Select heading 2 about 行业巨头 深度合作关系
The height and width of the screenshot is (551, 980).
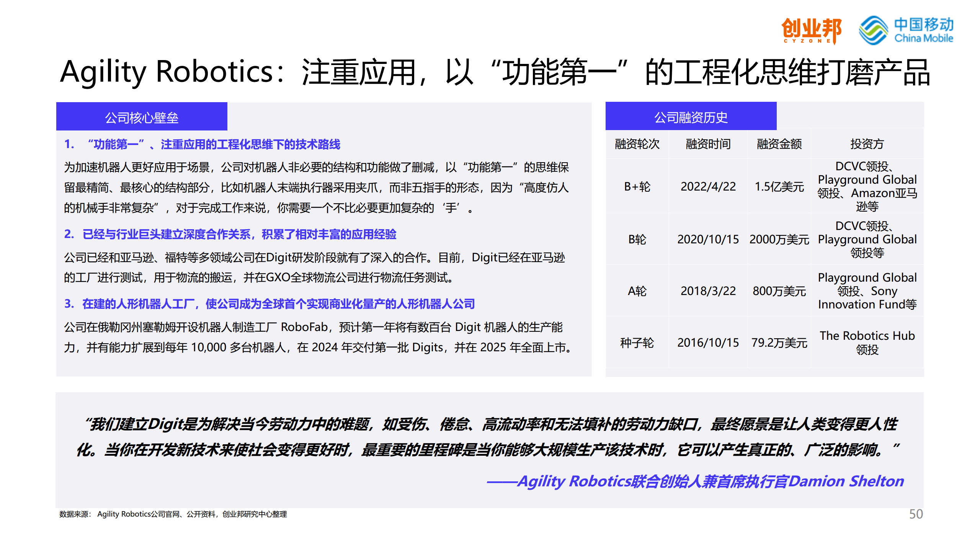(x=230, y=234)
